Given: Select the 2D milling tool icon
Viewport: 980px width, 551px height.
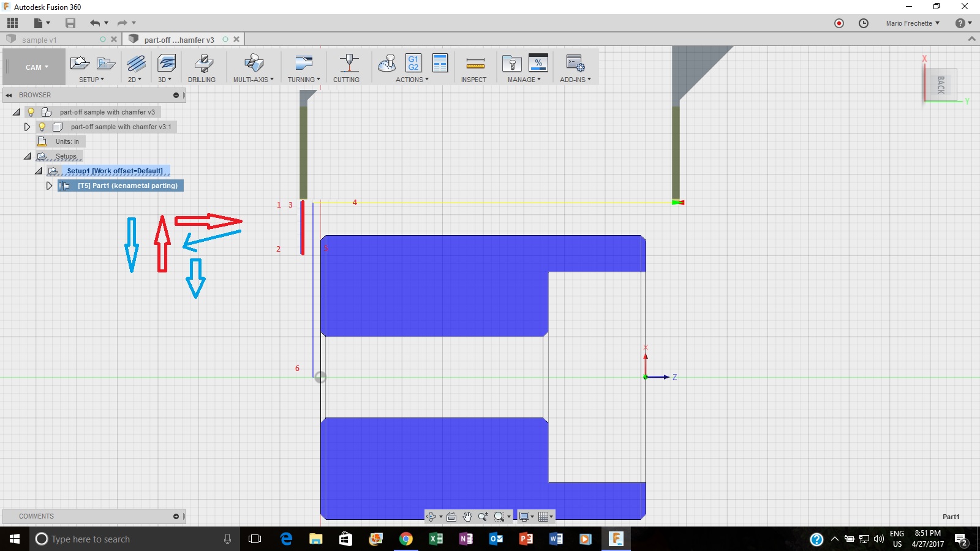Looking at the screenshot, I should 135,64.
